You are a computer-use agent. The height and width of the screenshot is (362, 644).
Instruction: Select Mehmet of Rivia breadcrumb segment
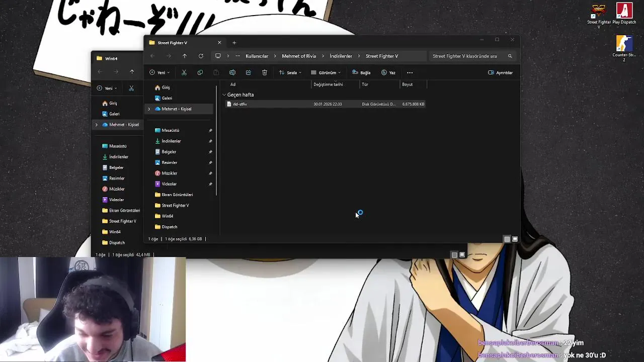[299, 56]
